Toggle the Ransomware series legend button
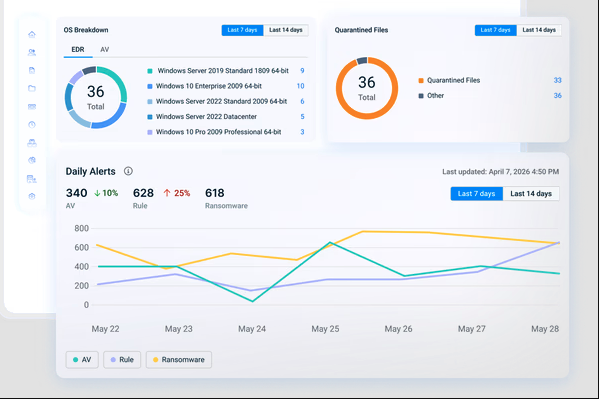The image size is (599, 399). tap(179, 360)
